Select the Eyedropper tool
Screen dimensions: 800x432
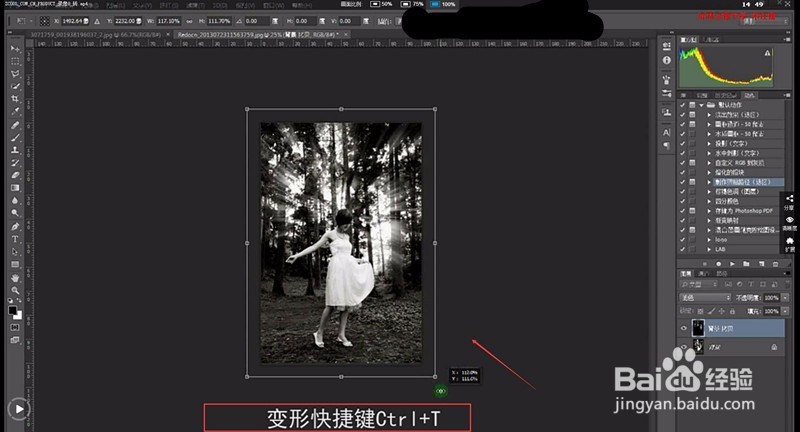click(15, 112)
